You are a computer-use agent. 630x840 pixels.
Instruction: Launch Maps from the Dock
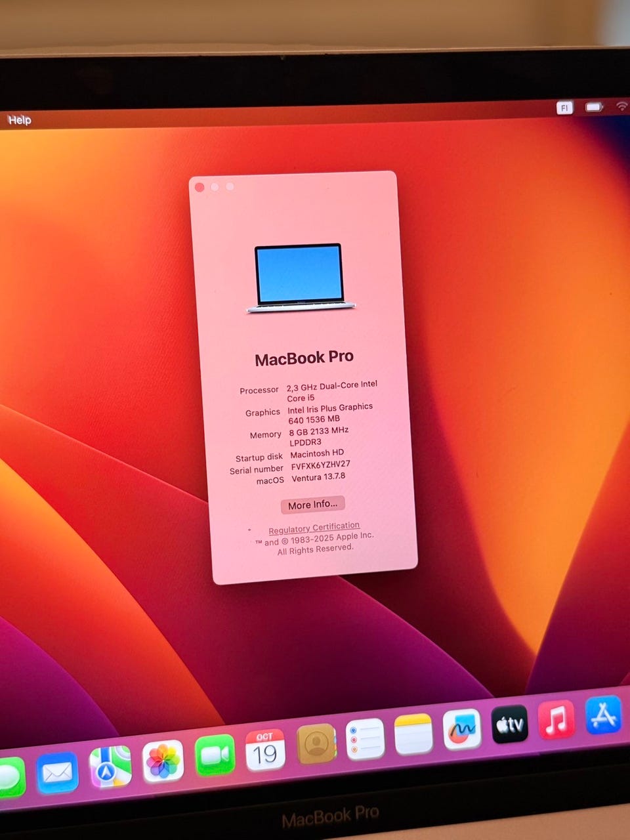pos(110,766)
